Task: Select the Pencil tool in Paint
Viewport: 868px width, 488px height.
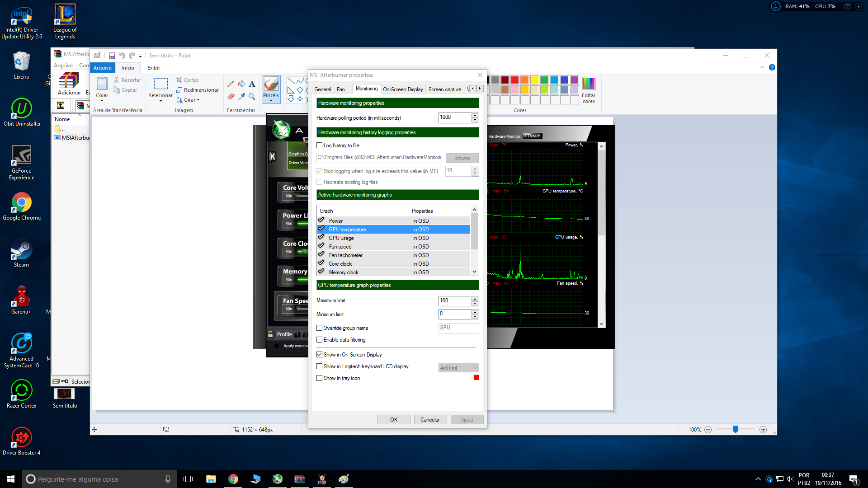Action: [231, 84]
